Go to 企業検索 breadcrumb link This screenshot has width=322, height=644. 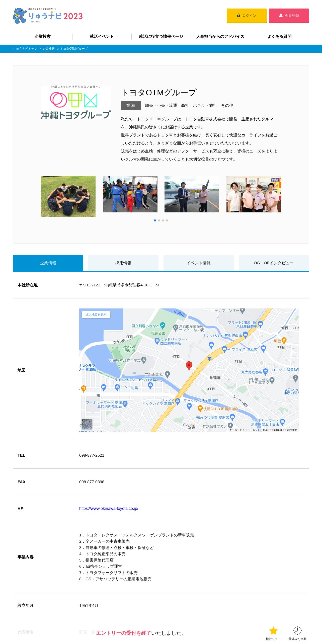[49, 49]
